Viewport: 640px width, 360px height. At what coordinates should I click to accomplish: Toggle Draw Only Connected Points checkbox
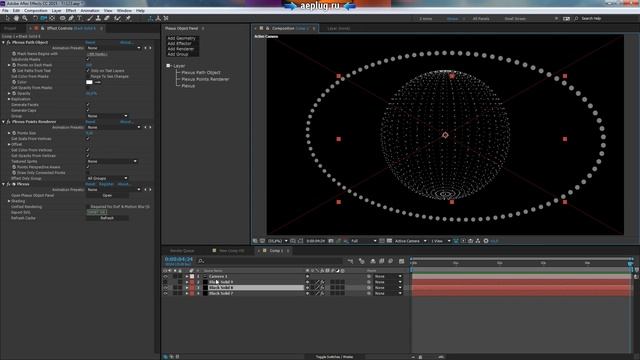(88, 173)
